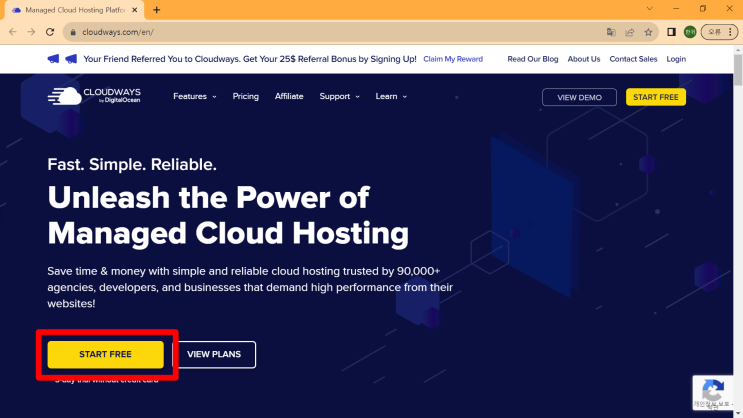Click the page vertical scrollbar
Screen dimensions: 743x418
pyautogui.click(x=738, y=69)
